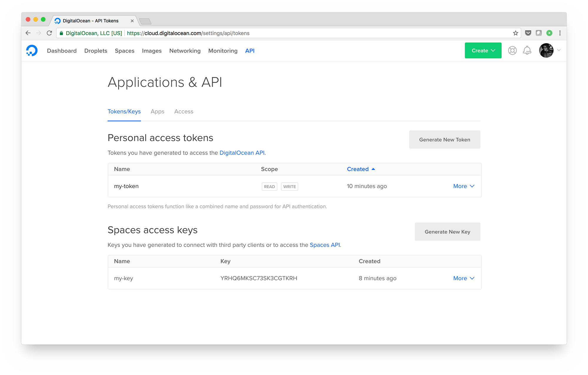Click the green play extension icon

tap(549, 33)
